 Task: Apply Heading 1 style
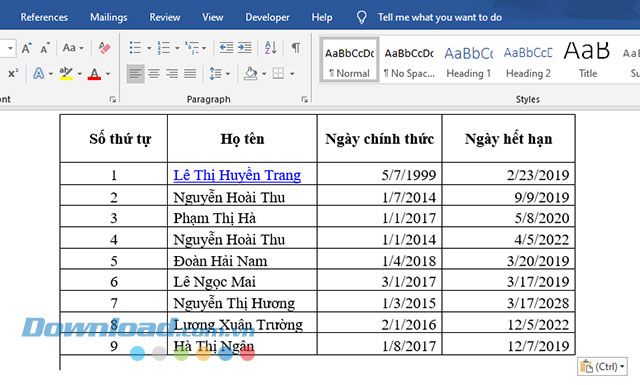click(x=469, y=60)
